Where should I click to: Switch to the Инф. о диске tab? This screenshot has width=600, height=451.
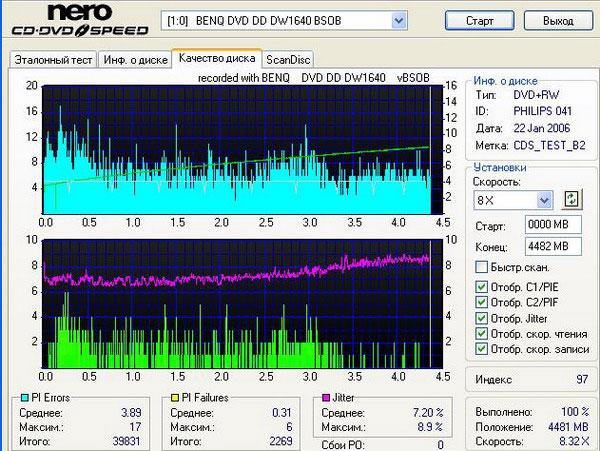coord(135,60)
